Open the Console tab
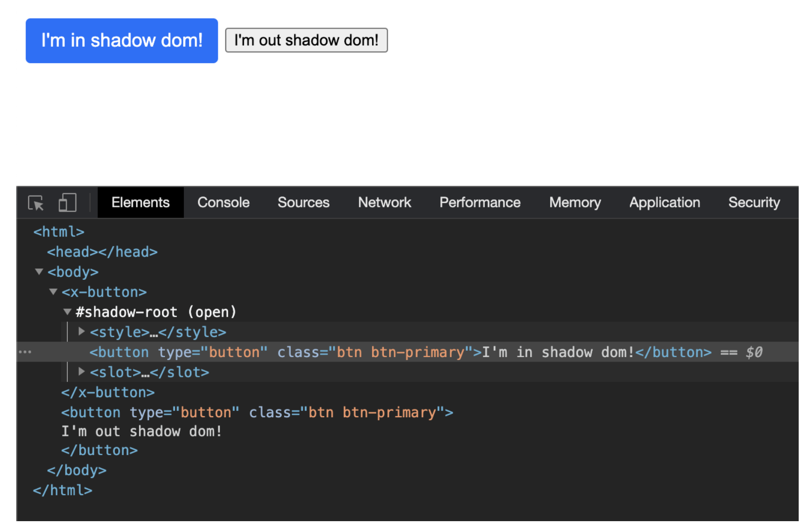Viewport: 811px width, 532px height. coord(223,202)
